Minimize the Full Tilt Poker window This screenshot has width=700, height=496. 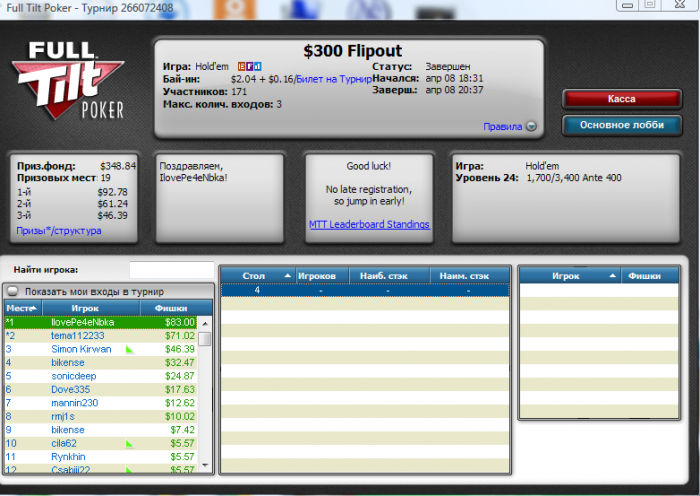tap(628, 5)
